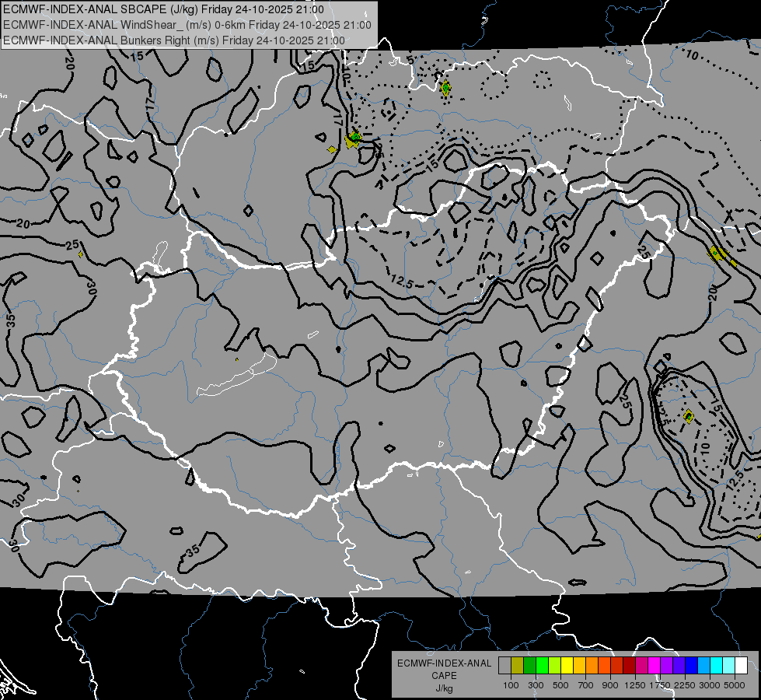Click the white swatch ending the legend

[x=741, y=666]
